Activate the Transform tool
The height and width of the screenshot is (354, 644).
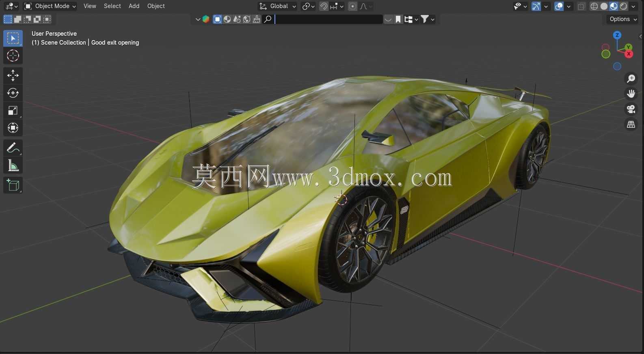13,128
